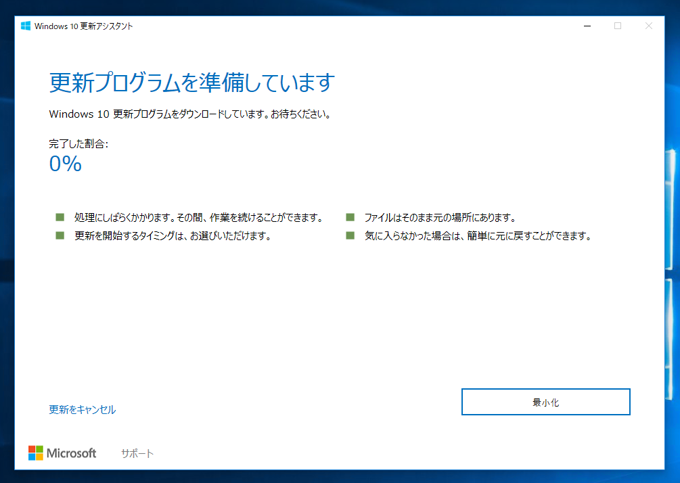
Task: Click the 最小化 button
Action: (x=546, y=402)
